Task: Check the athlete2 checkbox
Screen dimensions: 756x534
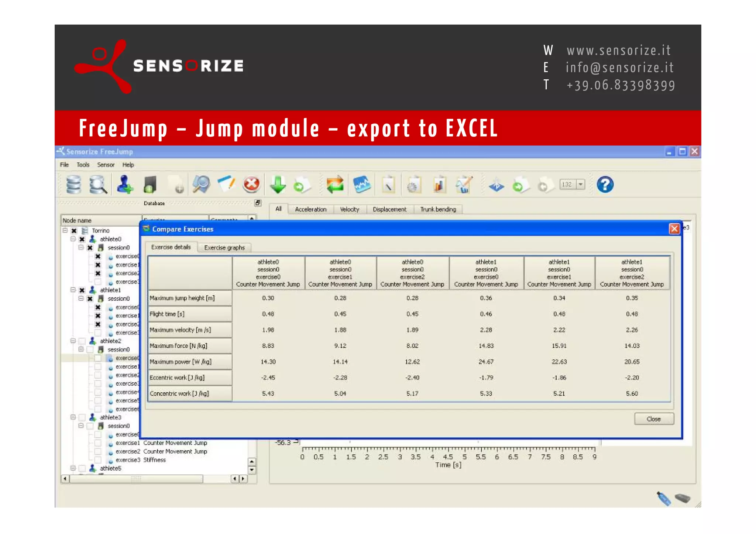Action: pos(82,341)
